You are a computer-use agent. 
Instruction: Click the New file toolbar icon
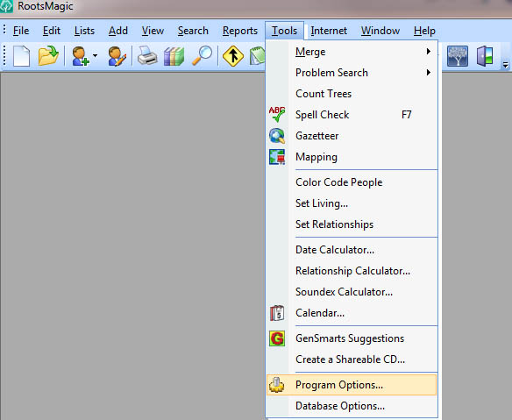click(22, 56)
